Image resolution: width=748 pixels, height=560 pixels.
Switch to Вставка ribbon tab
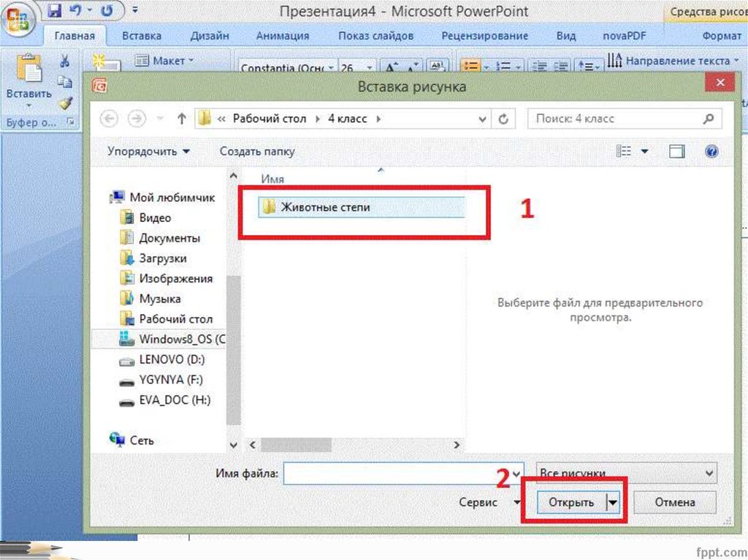coord(142,36)
